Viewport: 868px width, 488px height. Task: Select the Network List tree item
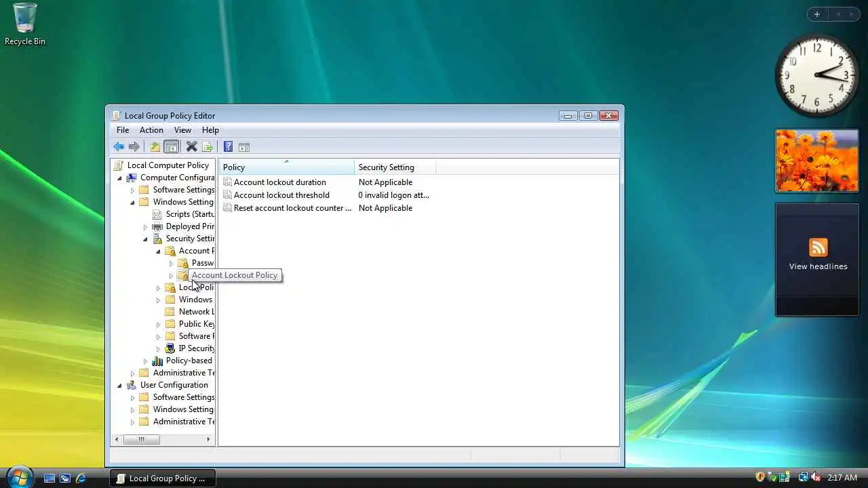pyautogui.click(x=196, y=312)
